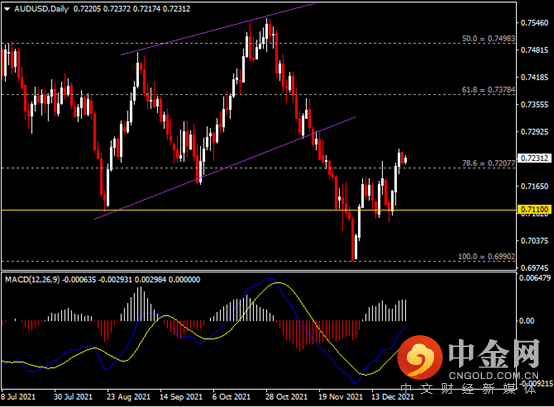Click the MACD(12,26,9) indicator label
The image size is (554, 407).
[32, 280]
